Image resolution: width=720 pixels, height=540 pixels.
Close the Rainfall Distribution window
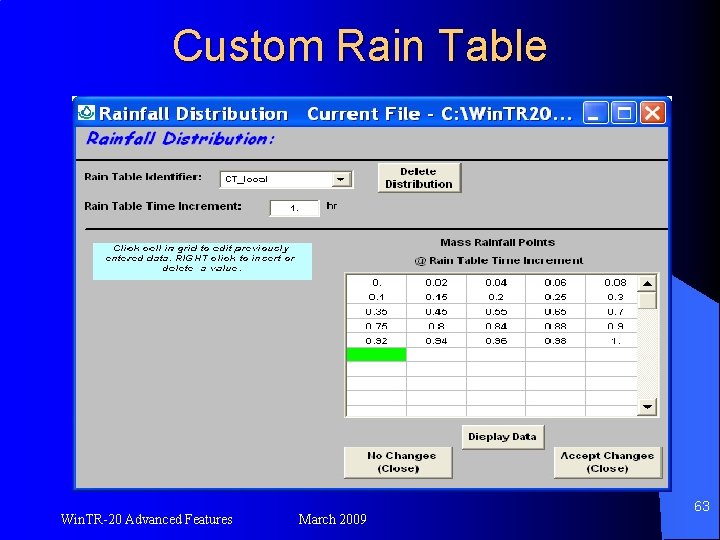click(x=652, y=113)
